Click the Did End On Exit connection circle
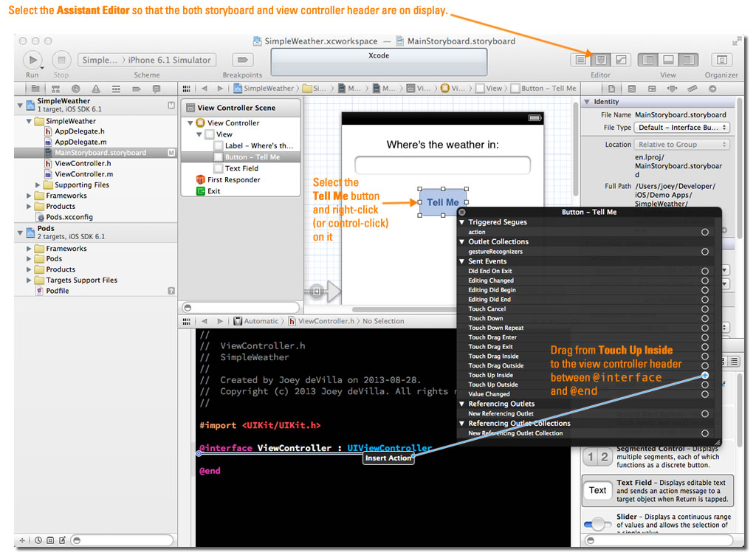This screenshot has height=558, width=756. (x=705, y=272)
